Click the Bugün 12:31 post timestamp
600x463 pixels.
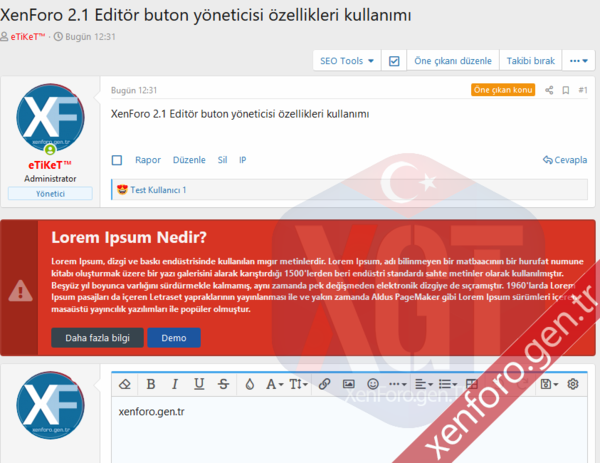(x=134, y=90)
